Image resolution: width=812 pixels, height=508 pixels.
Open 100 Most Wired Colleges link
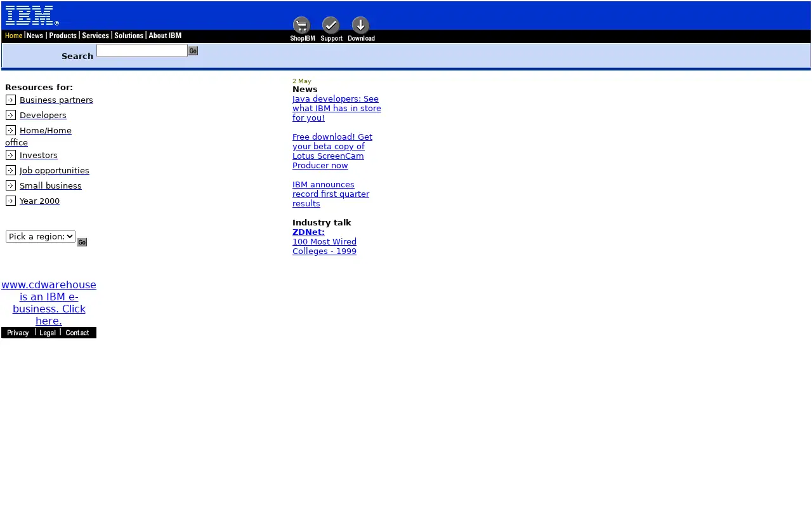324,246
